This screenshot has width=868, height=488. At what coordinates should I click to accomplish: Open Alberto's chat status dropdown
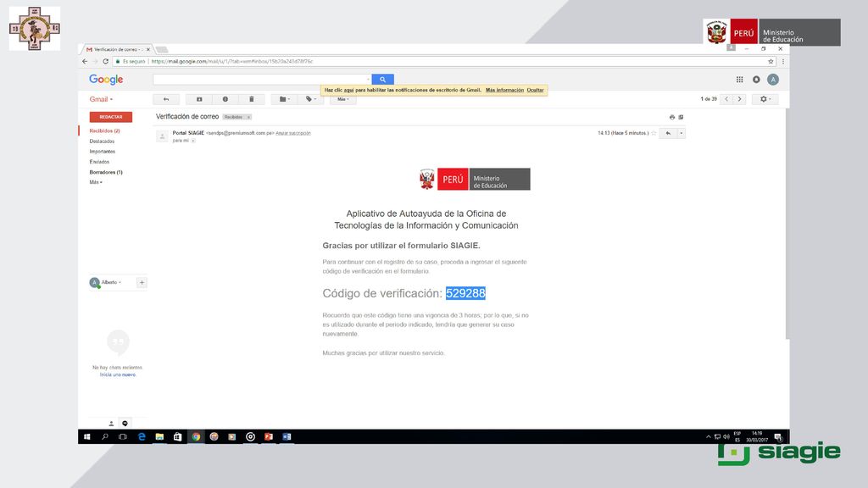[111, 282]
